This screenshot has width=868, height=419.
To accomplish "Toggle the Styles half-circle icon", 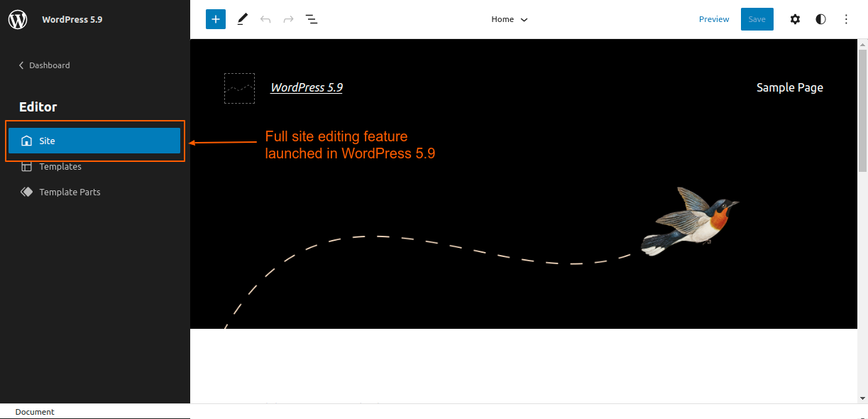I will click(x=820, y=19).
